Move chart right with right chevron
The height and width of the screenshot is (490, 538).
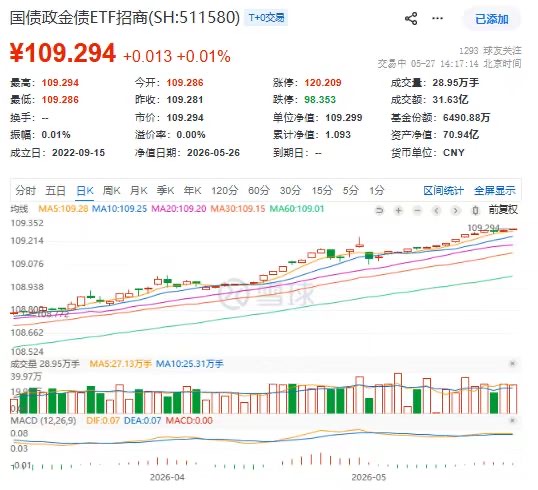pos(455,210)
